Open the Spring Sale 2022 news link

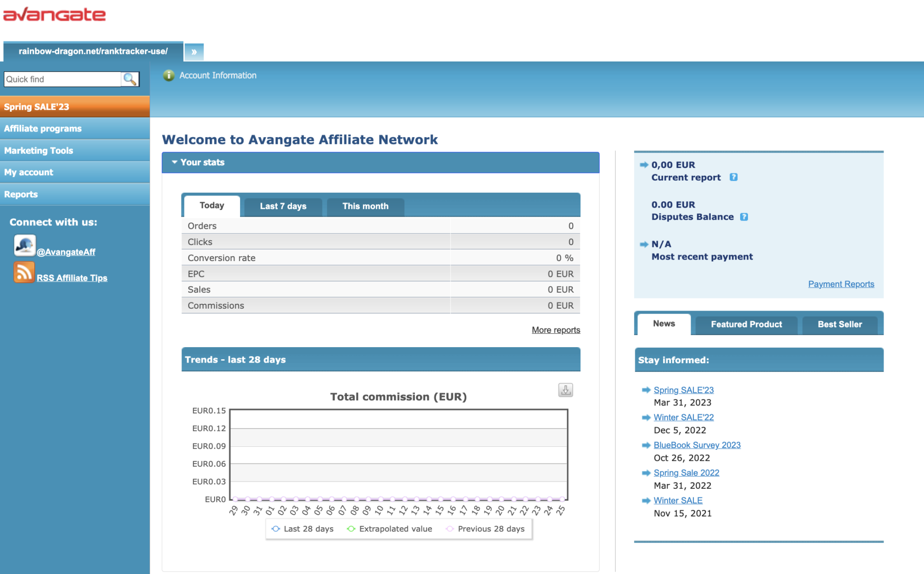(x=686, y=473)
